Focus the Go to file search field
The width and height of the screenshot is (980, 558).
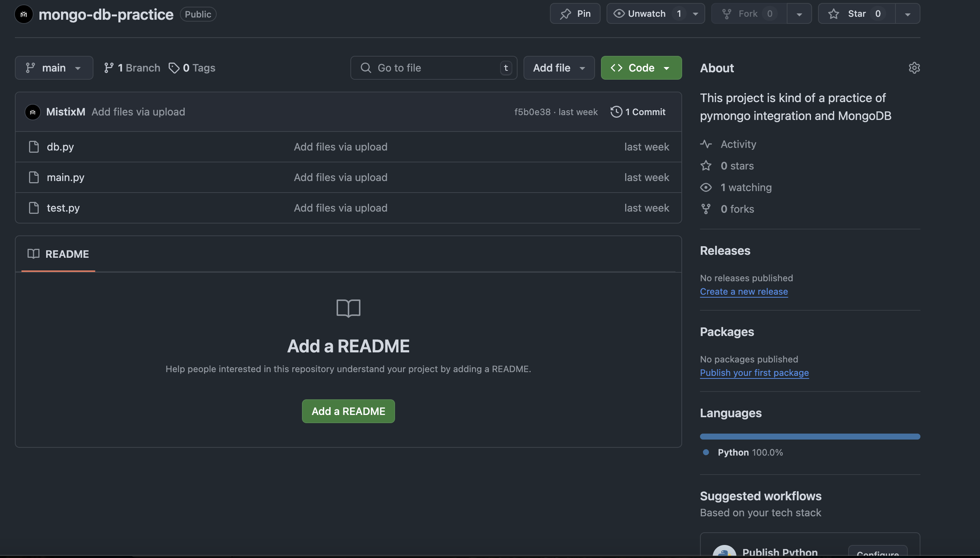[x=433, y=68]
